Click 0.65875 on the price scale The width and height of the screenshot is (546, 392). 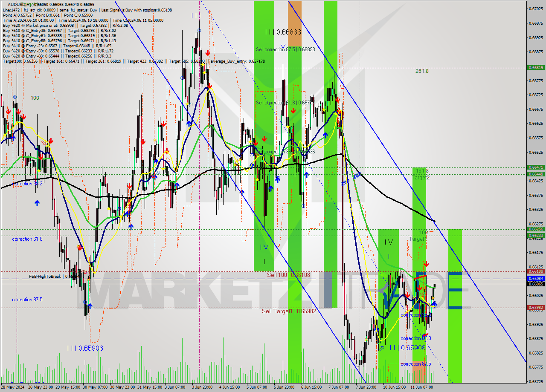pyautogui.click(x=535, y=339)
